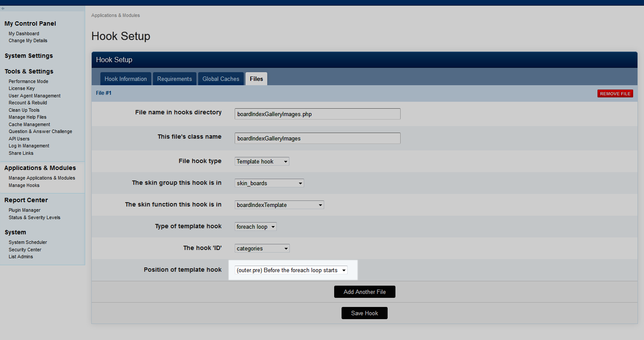The height and width of the screenshot is (340, 644).
Task: Expand the Type of template hook dropdown
Action: (x=256, y=227)
